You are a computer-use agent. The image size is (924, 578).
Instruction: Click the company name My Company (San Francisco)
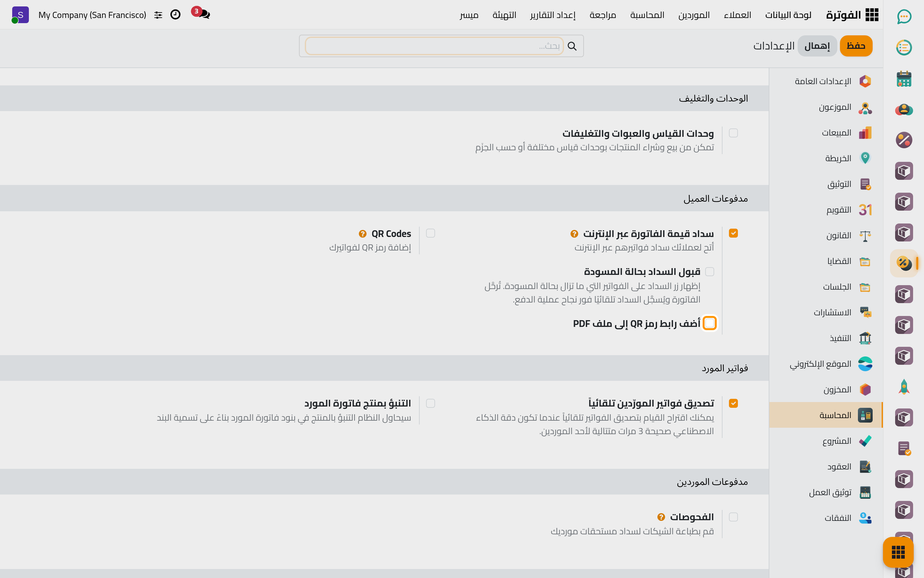(x=92, y=15)
